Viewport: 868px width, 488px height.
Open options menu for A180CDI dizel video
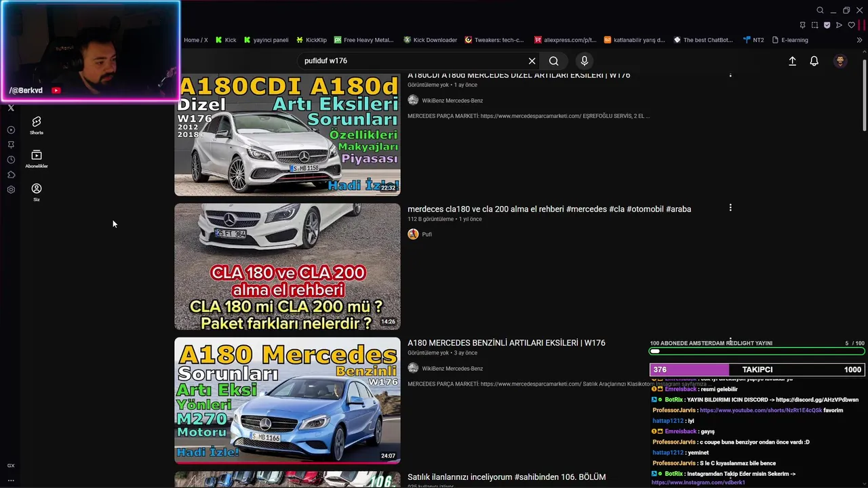pos(730,75)
